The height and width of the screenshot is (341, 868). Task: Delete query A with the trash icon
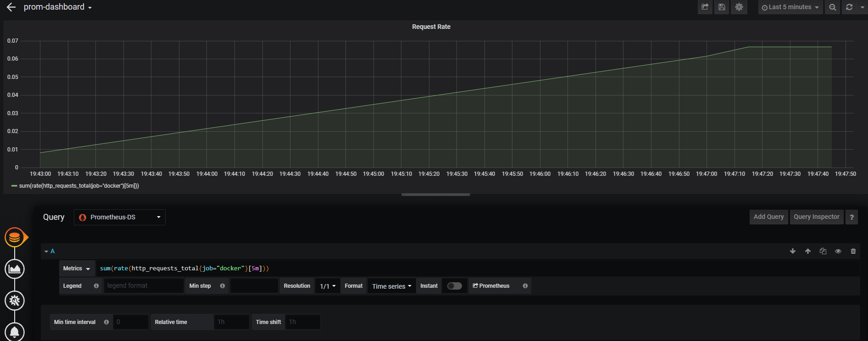click(853, 251)
